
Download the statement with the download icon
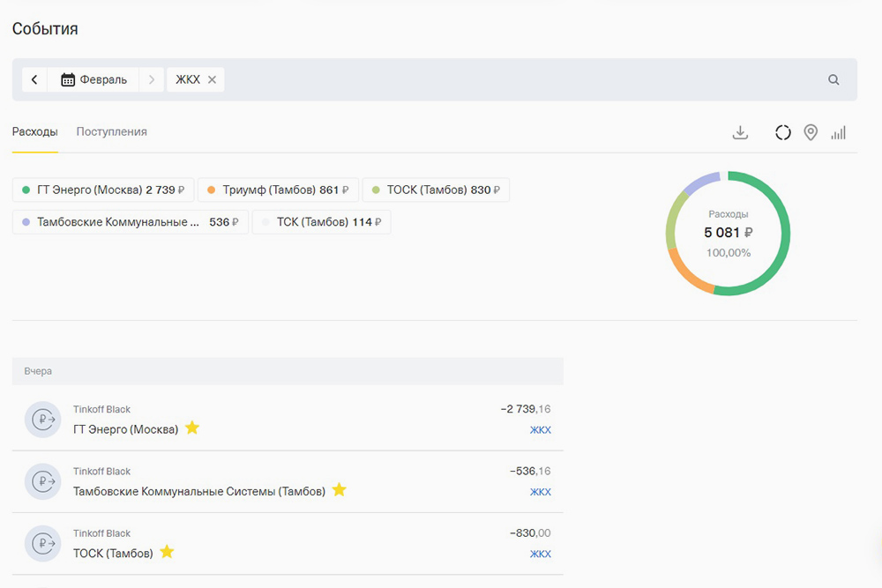[740, 132]
